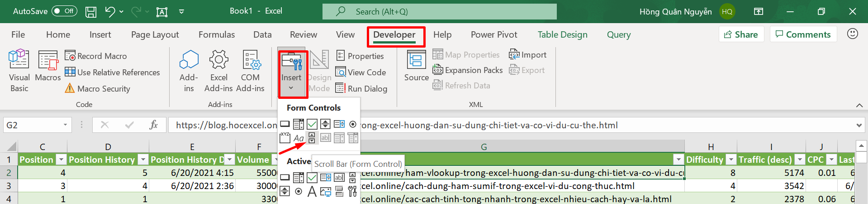The height and width of the screenshot is (204, 868).
Task: Open Excel Add-ins manager
Action: pyautogui.click(x=218, y=71)
